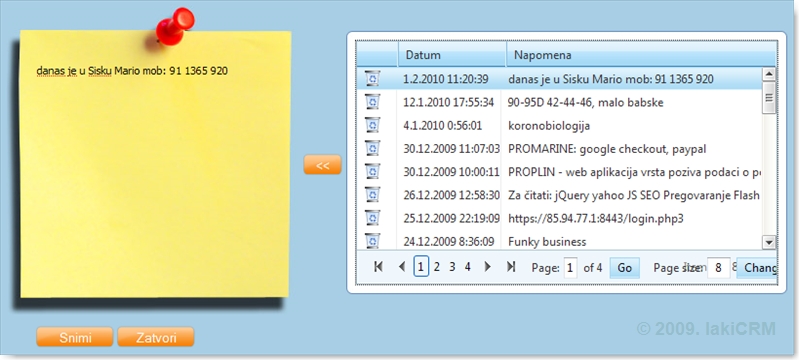The width and height of the screenshot is (799, 360).
Task: Close the notes with Zatvori button
Action: point(156,337)
